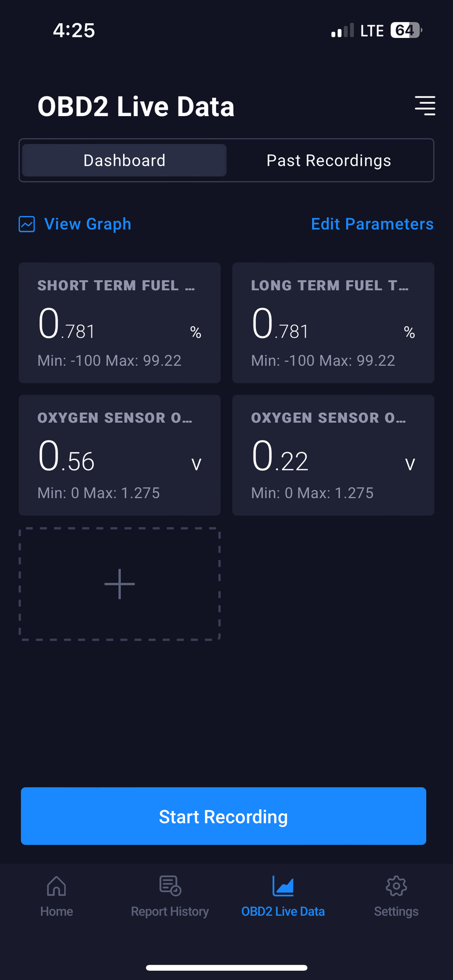
Task: Open the Report History icon
Action: (x=170, y=886)
